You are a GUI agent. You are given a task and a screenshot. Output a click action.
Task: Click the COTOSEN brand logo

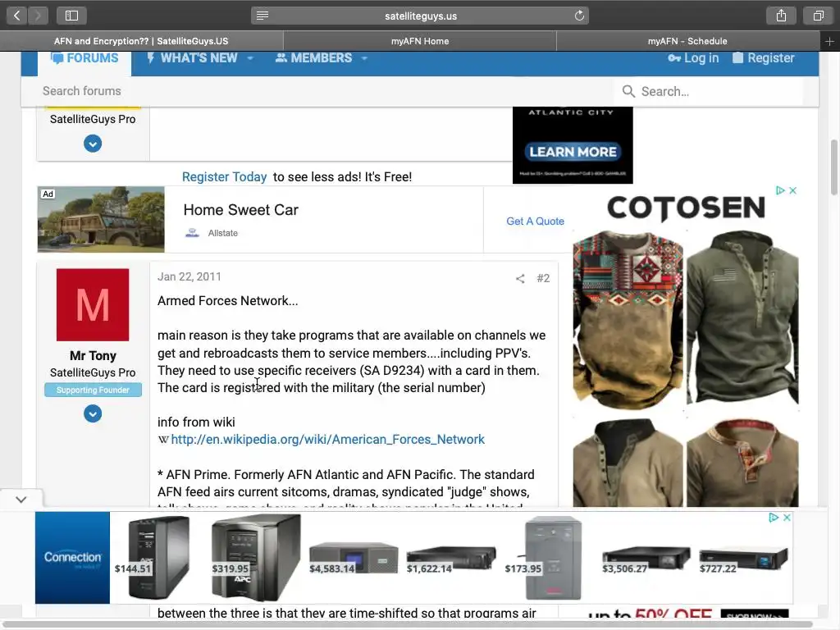click(687, 208)
